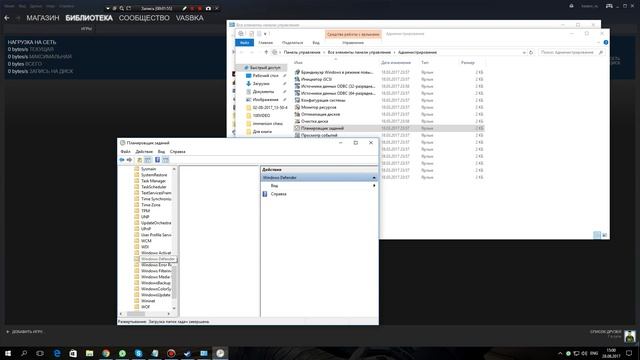Viewport: 640px width, 360px height.
Task: Open the Windows Start menu
Action: [x=8, y=353]
